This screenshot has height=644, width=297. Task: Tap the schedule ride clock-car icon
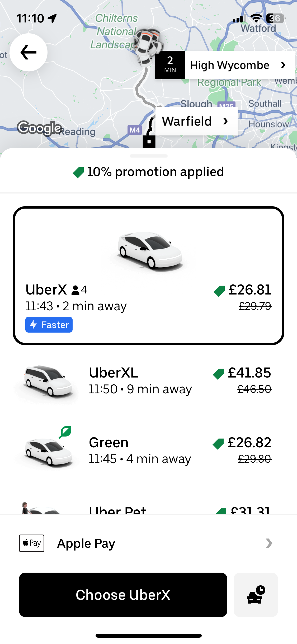(x=256, y=595)
